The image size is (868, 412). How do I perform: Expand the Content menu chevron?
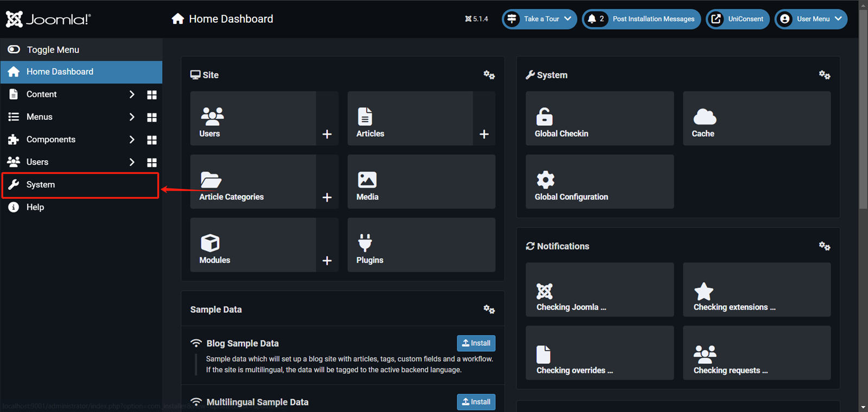pyautogui.click(x=132, y=94)
